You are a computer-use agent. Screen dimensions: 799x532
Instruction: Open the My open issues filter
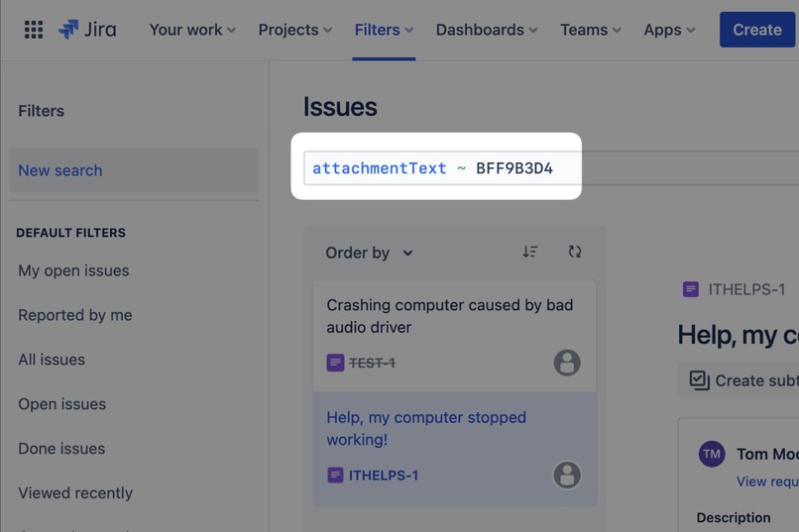(x=73, y=270)
